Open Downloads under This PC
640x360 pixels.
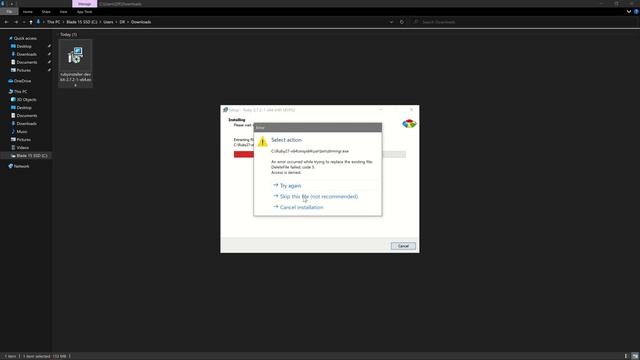pyautogui.click(x=26, y=124)
